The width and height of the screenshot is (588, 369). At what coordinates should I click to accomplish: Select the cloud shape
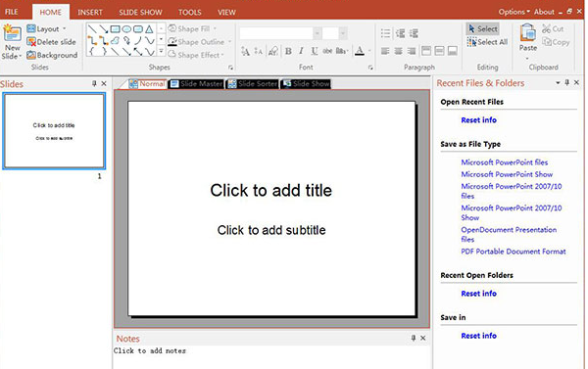(115, 40)
